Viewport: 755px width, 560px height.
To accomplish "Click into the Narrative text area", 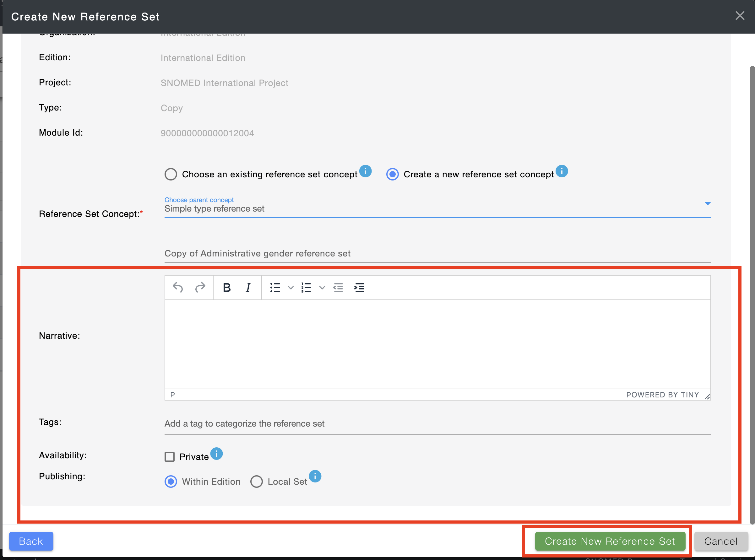I will [437, 344].
